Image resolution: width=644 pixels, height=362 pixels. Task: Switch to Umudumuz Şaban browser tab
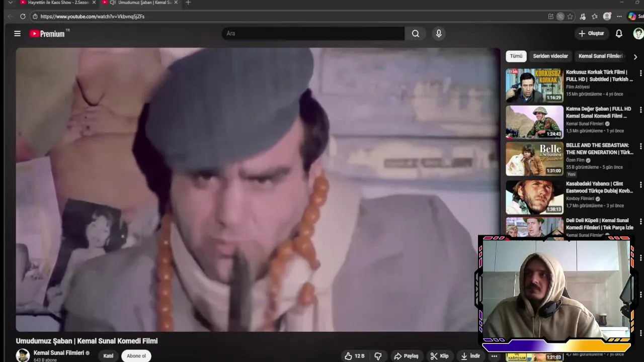[x=141, y=3]
